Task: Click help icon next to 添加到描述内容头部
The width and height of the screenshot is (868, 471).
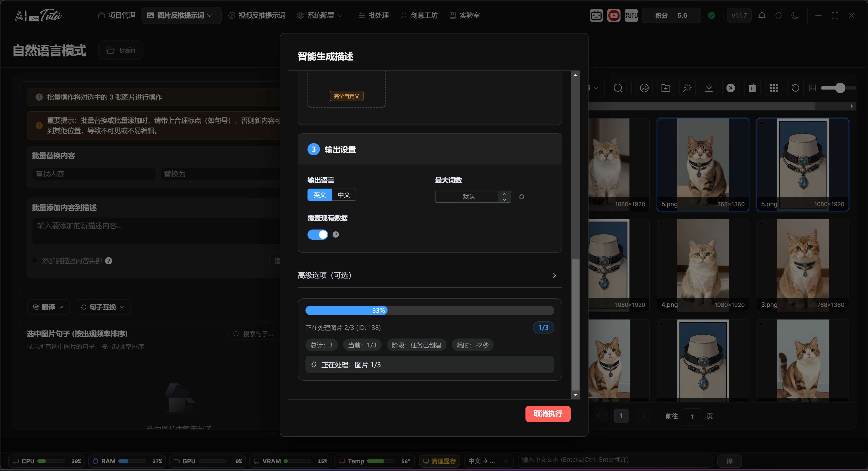Action: (x=109, y=261)
